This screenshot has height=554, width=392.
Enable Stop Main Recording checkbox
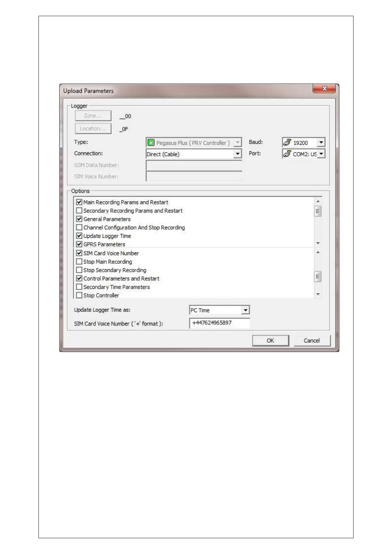79,262
